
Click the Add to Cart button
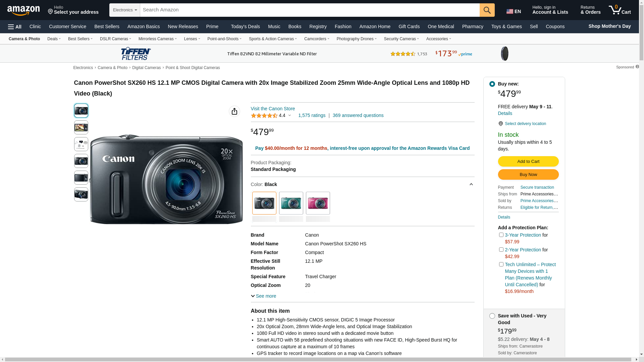(528, 162)
